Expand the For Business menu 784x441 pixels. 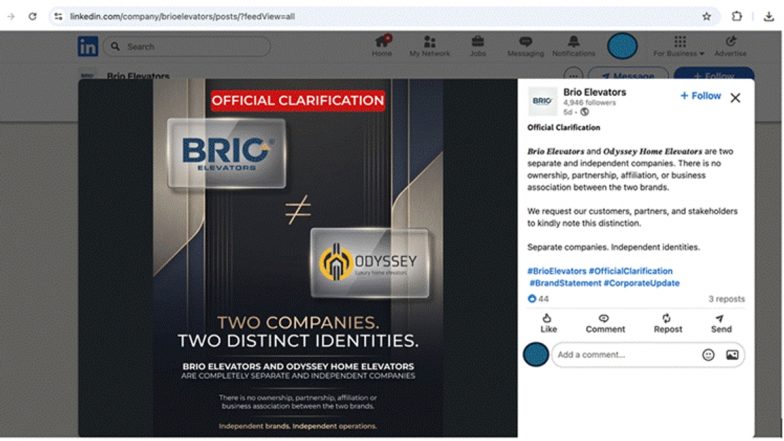click(678, 46)
